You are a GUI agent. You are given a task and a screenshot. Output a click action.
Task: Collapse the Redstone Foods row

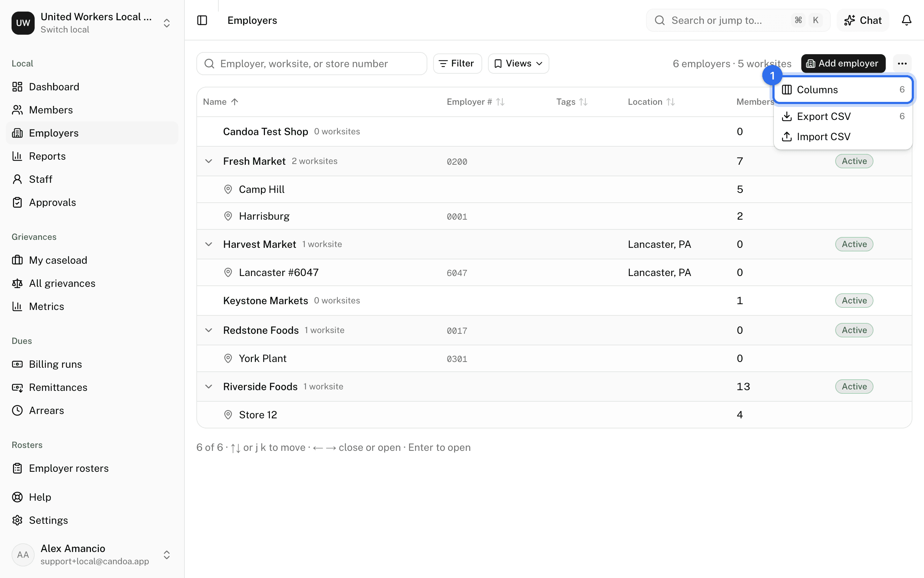[x=209, y=330]
